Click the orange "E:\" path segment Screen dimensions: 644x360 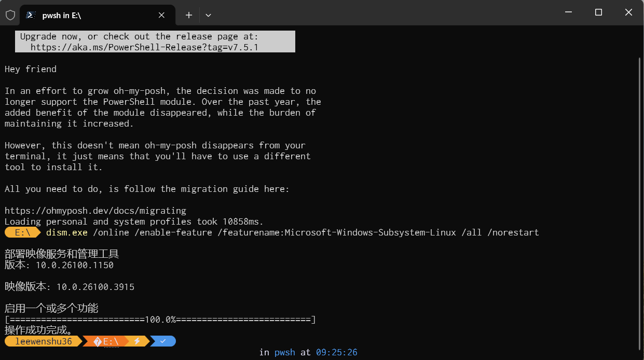[x=106, y=341]
